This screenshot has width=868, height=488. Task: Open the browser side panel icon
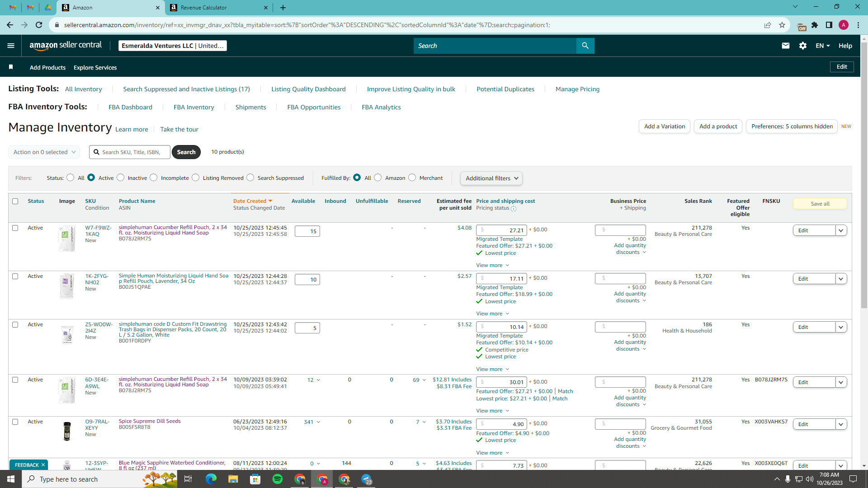[x=829, y=25]
